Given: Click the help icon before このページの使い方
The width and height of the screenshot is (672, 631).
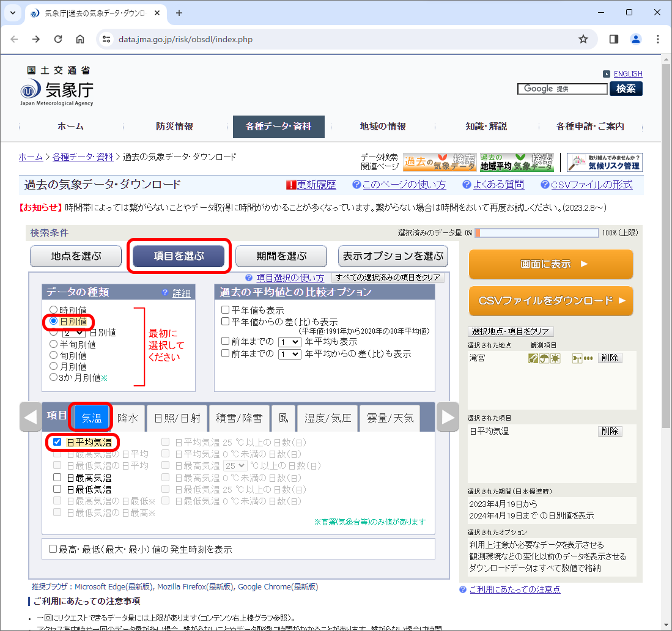Looking at the screenshot, I should point(356,184).
